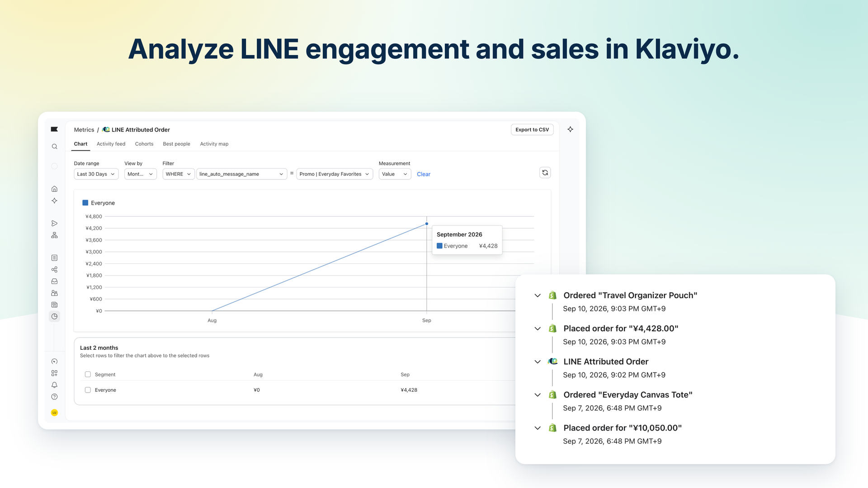Click the refresh chart icon button
This screenshot has height=488, width=868.
coord(545,173)
